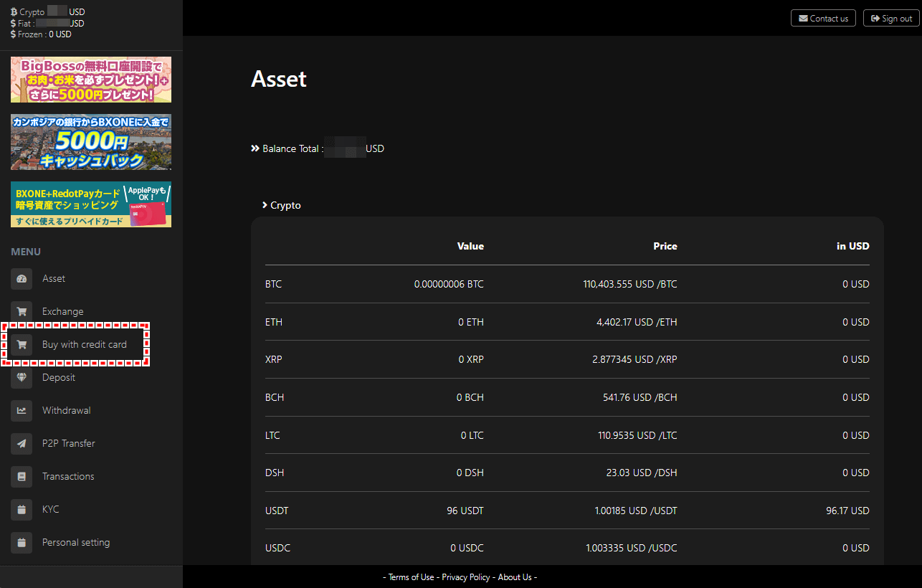The width and height of the screenshot is (922, 588).
Task: Click the P2P Transfer paper plane icon
Action: pyautogui.click(x=22, y=443)
